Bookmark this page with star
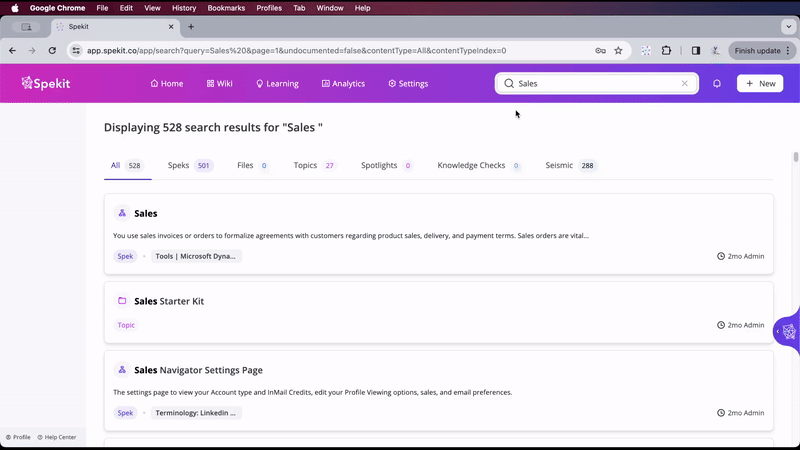Image resolution: width=800 pixels, height=450 pixels. click(x=618, y=51)
